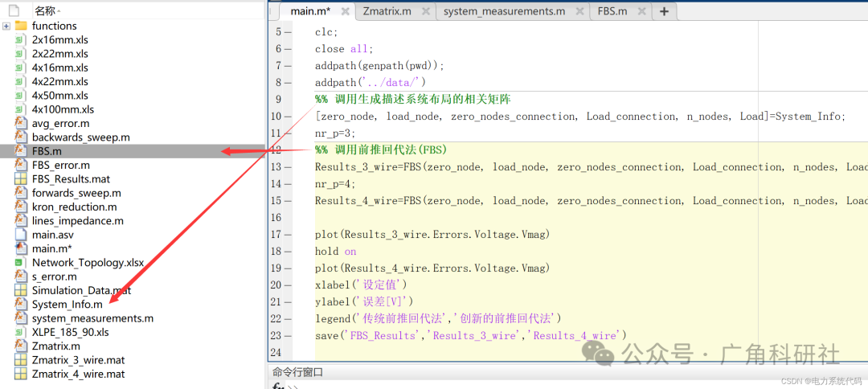The image size is (868, 389).
Task: Switch to the Zmatrix.m editor tab
Action: coord(387,11)
